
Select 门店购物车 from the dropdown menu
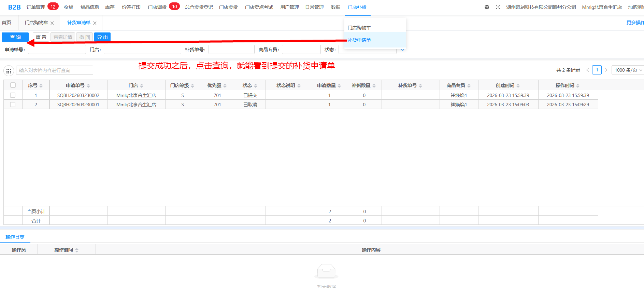pyautogui.click(x=359, y=28)
